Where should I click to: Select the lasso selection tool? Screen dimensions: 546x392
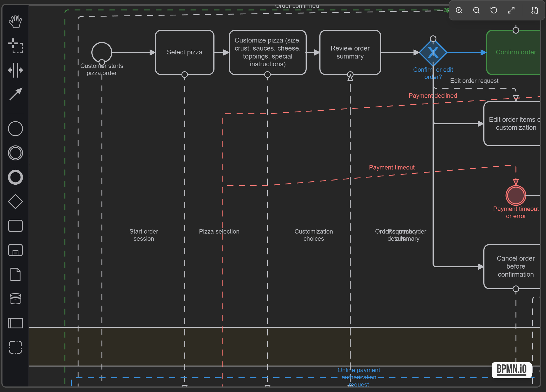[x=15, y=46]
